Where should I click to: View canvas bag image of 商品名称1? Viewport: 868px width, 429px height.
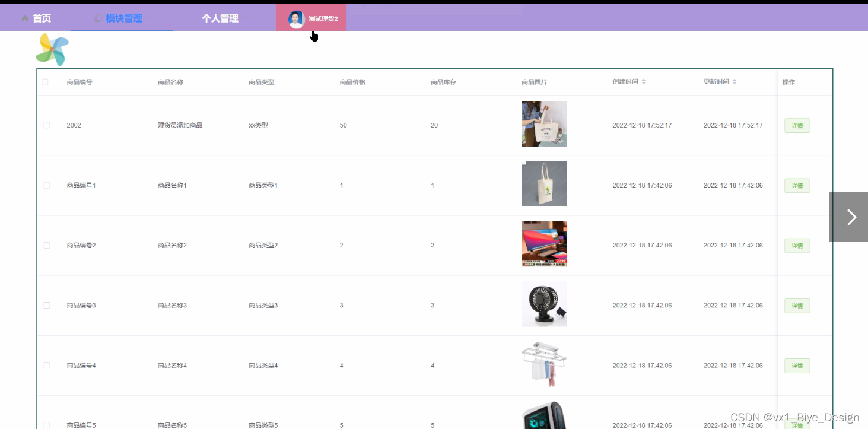(x=544, y=183)
